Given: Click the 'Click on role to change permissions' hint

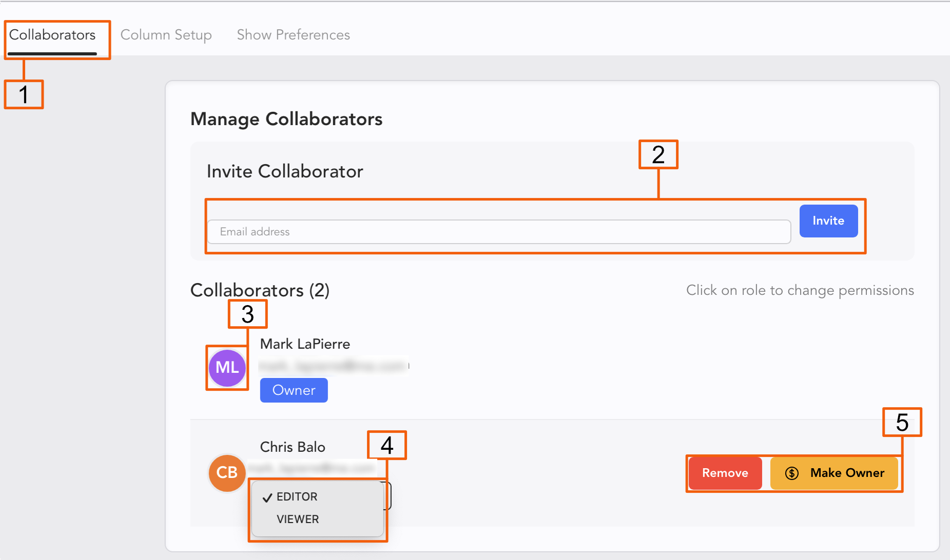Looking at the screenshot, I should (x=800, y=290).
